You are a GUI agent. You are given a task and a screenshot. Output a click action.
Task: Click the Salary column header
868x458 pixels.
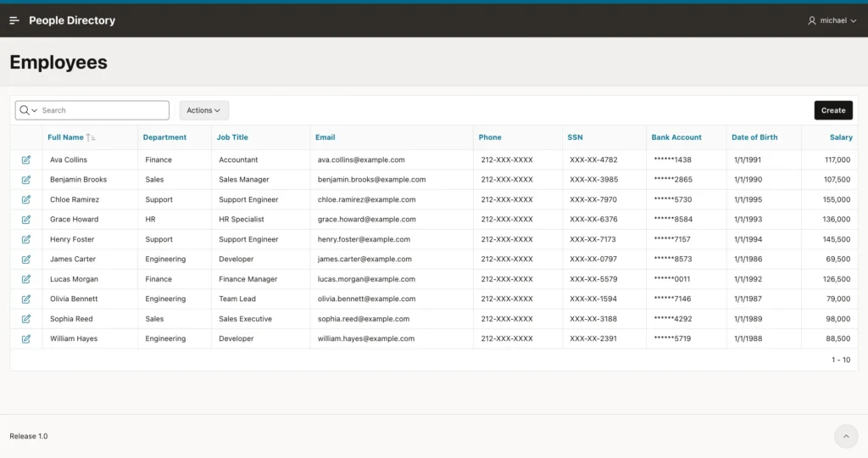841,137
